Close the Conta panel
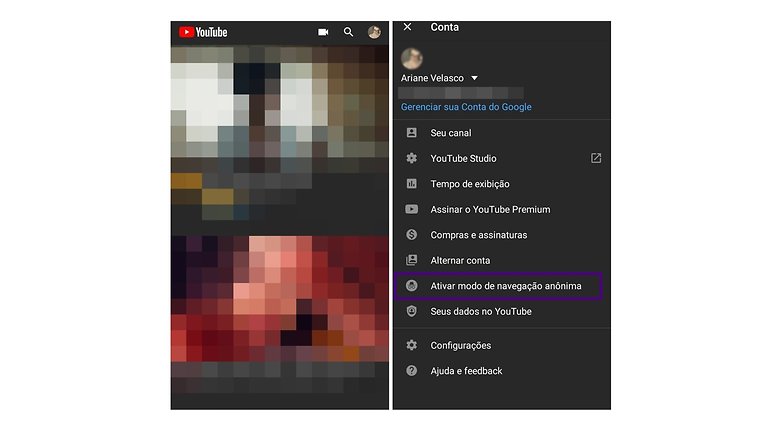The image size is (782, 440). pyautogui.click(x=407, y=27)
